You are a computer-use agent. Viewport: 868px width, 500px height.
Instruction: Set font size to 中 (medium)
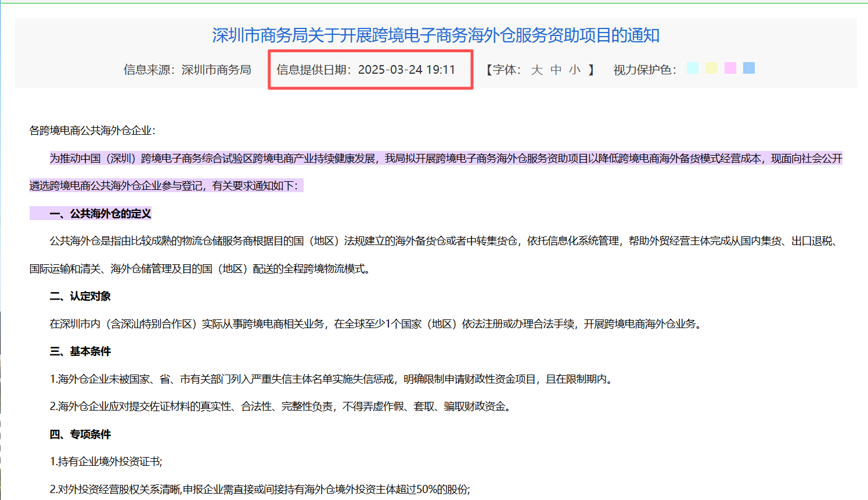coord(556,70)
